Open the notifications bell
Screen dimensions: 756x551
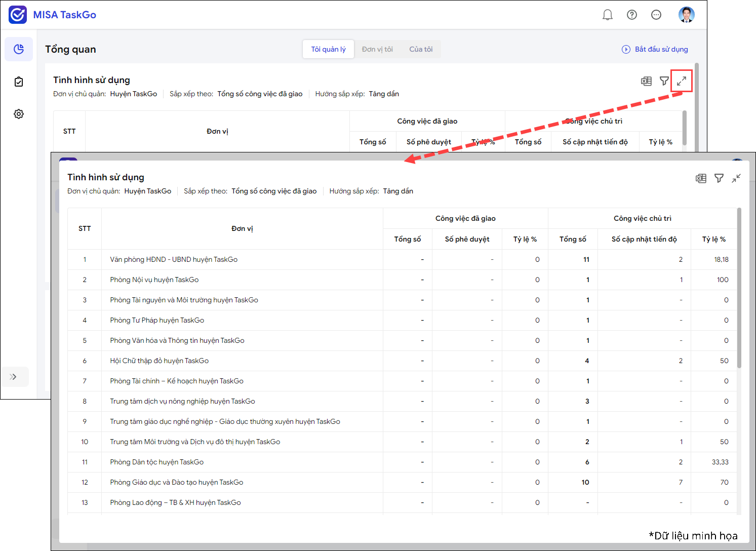point(608,15)
